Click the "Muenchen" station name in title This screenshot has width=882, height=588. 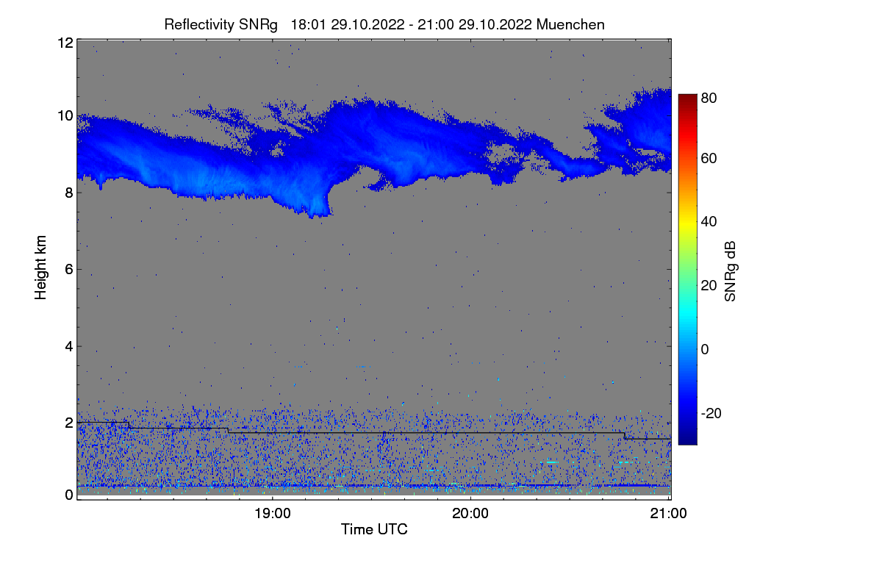click(x=570, y=24)
